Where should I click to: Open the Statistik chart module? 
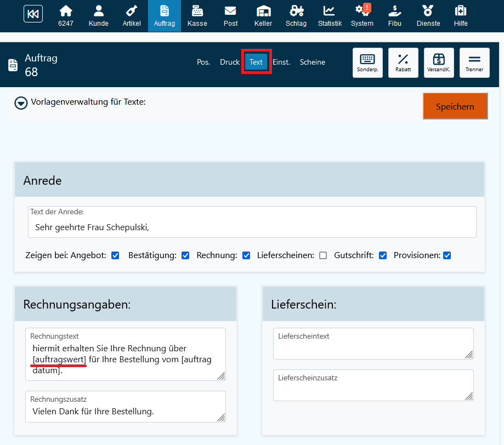click(x=330, y=16)
